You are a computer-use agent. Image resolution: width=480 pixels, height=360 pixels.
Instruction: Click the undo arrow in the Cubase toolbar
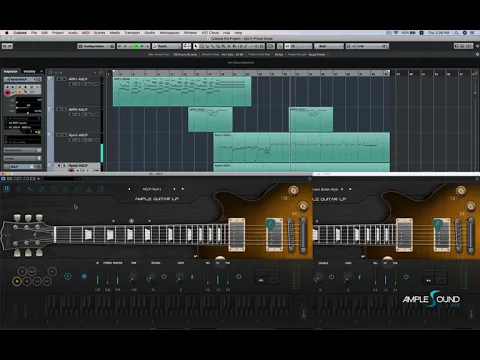(5, 46)
